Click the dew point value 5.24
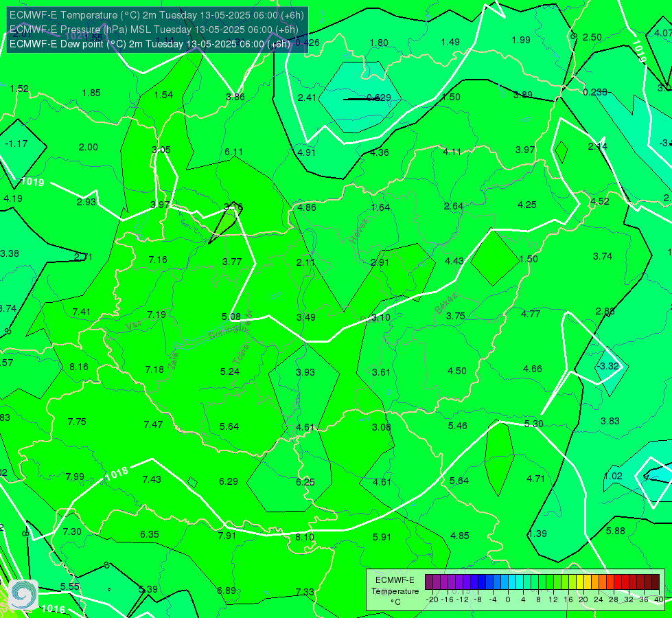Image resolution: width=672 pixels, height=618 pixels. tap(230, 371)
